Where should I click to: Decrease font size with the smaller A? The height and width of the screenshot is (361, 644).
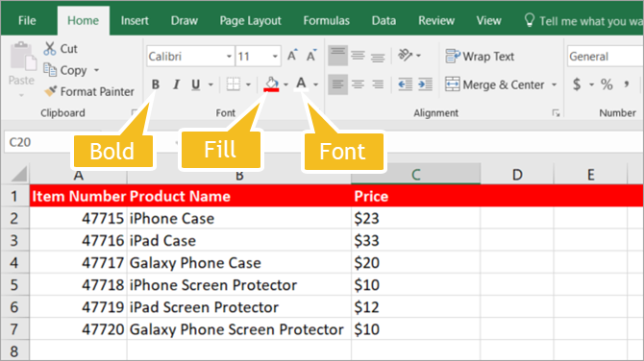[311, 56]
